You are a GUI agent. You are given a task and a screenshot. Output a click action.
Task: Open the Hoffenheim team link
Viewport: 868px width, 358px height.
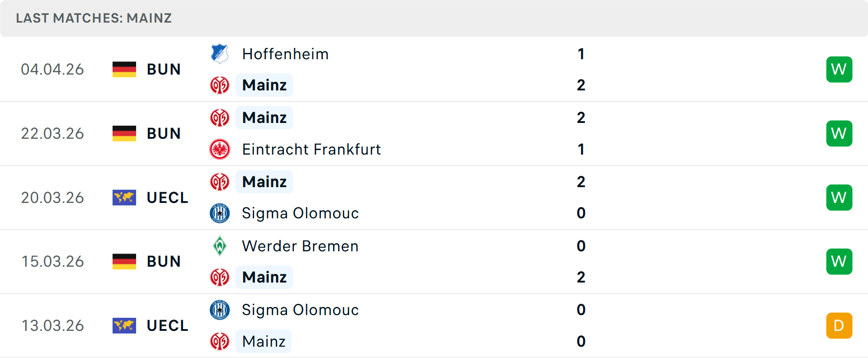pos(285,54)
